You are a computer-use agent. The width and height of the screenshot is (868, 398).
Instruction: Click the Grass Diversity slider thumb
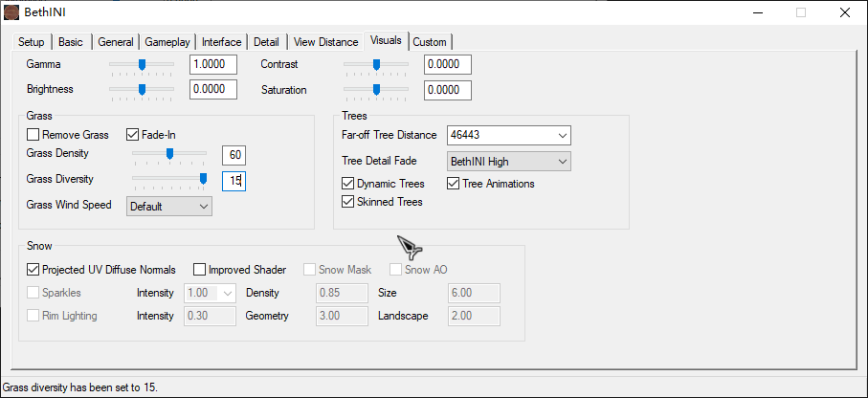[x=203, y=178]
